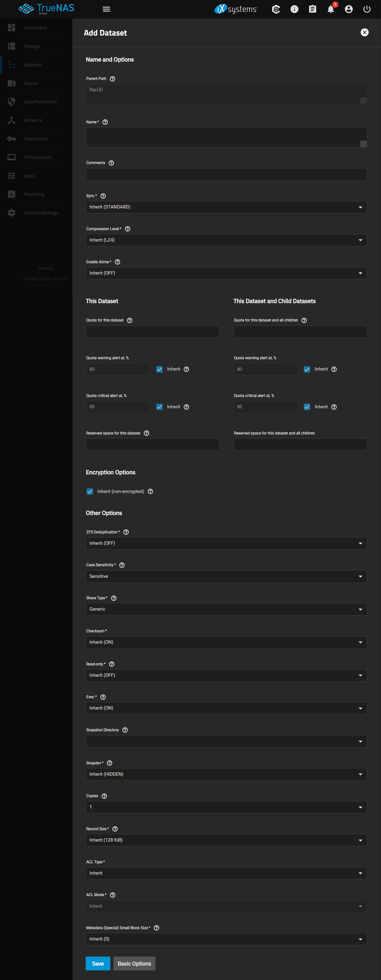Save the new dataset
The width and height of the screenshot is (381, 980).
(98, 964)
